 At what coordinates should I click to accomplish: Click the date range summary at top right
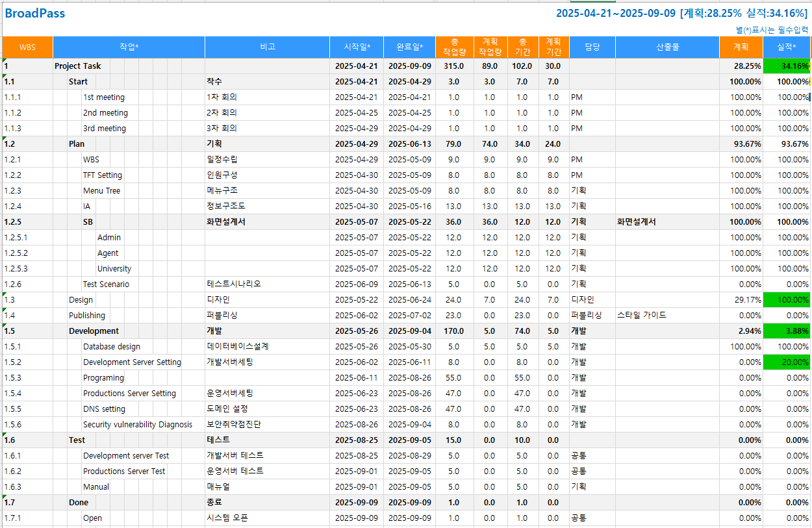(x=681, y=14)
